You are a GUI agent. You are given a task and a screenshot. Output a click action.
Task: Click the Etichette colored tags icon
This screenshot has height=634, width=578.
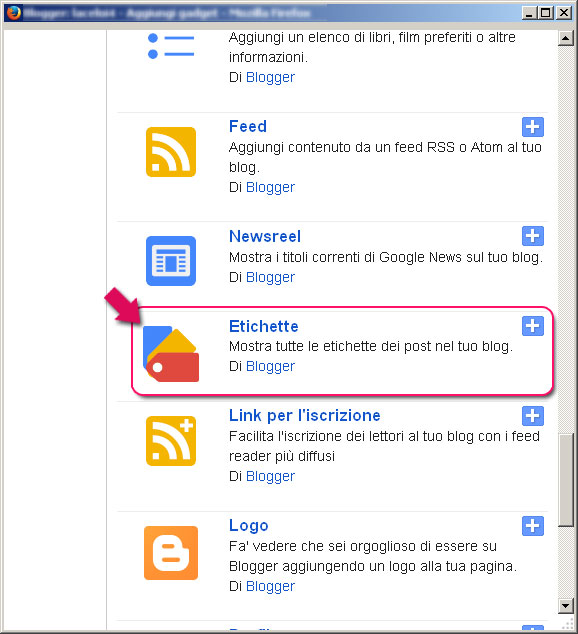(x=171, y=354)
